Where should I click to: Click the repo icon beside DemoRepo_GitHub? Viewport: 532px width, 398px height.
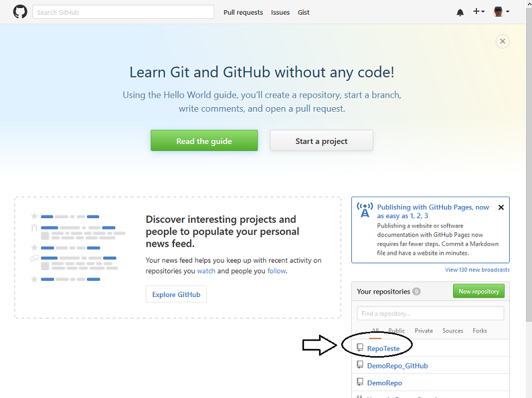pyautogui.click(x=360, y=365)
